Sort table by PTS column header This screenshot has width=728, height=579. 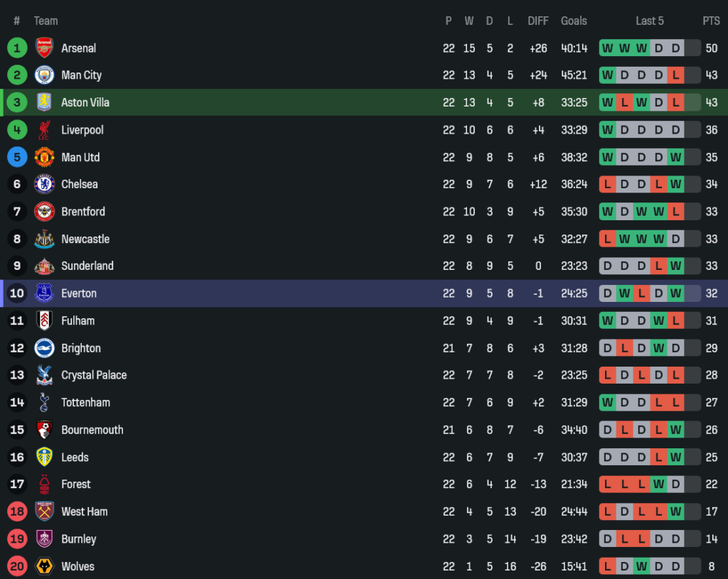coord(711,21)
